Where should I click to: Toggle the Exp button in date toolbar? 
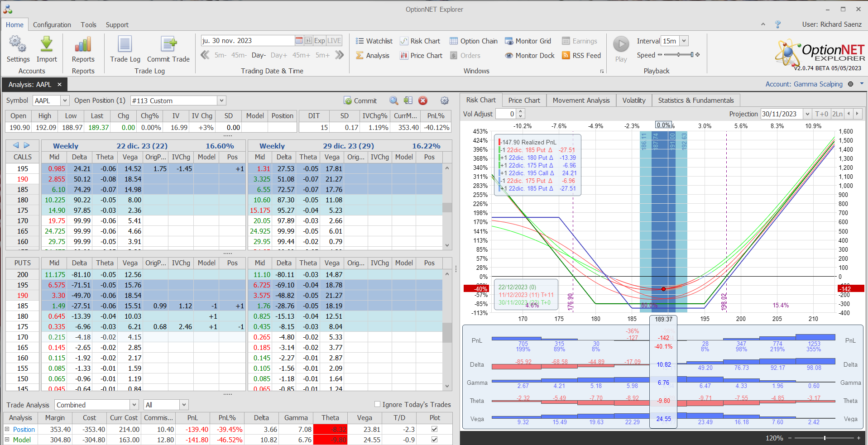tap(320, 41)
